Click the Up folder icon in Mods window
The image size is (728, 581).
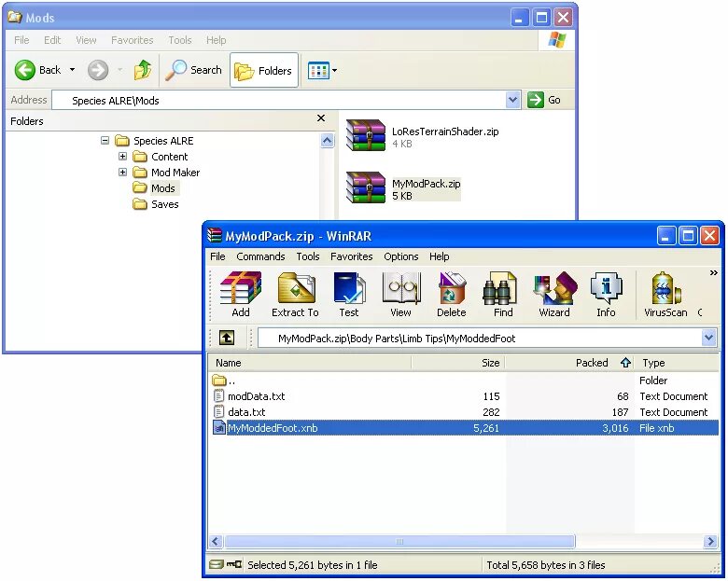click(143, 70)
